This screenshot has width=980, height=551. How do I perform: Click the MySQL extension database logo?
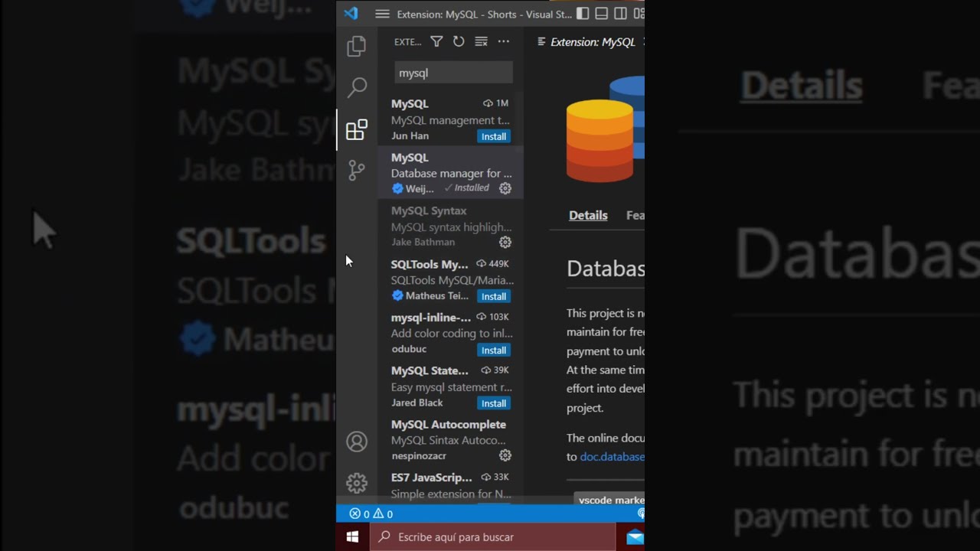coord(605,129)
